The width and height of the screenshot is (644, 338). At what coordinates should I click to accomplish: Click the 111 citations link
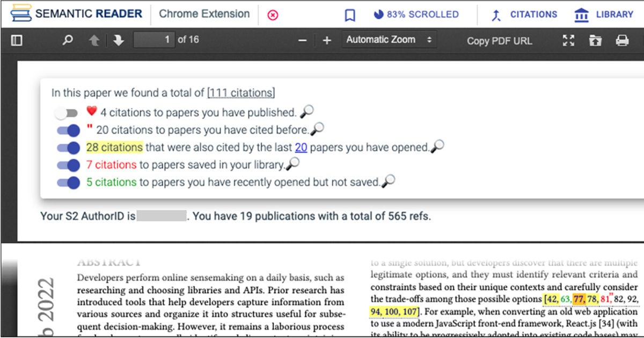click(241, 93)
